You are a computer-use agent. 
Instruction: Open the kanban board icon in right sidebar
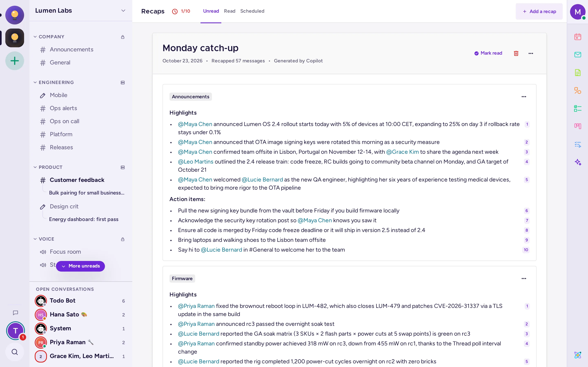[578, 126]
